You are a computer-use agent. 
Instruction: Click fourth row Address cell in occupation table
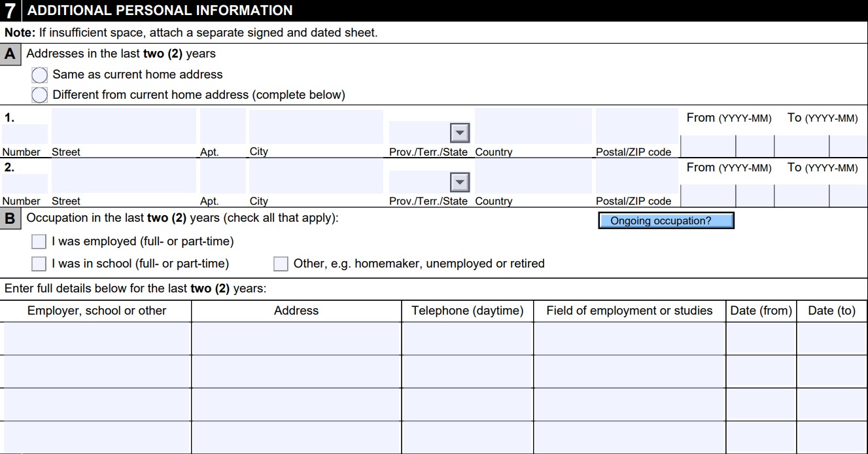296,437
